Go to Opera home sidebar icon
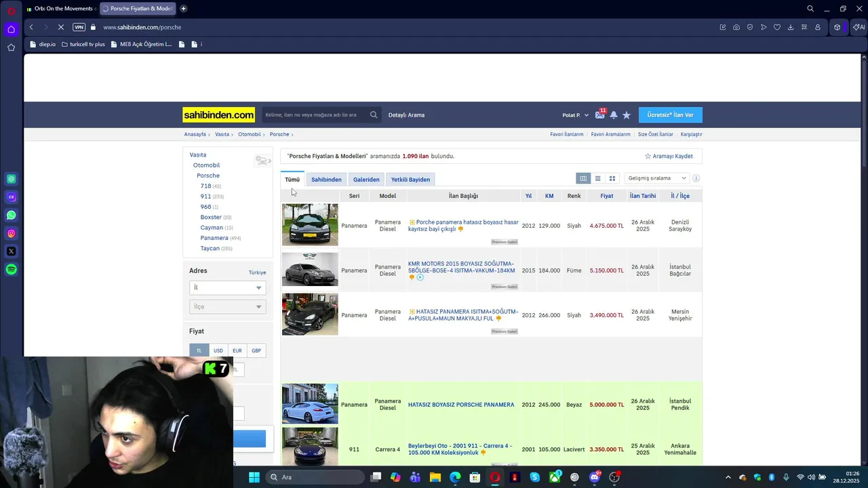The image size is (868, 488). pyautogui.click(x=12, y=29)
